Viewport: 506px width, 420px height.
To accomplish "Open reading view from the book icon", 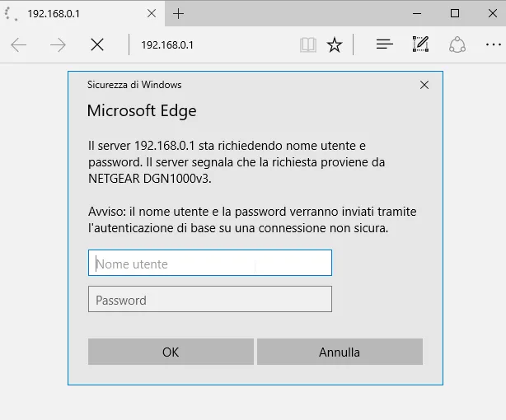I will coord(308,45).
